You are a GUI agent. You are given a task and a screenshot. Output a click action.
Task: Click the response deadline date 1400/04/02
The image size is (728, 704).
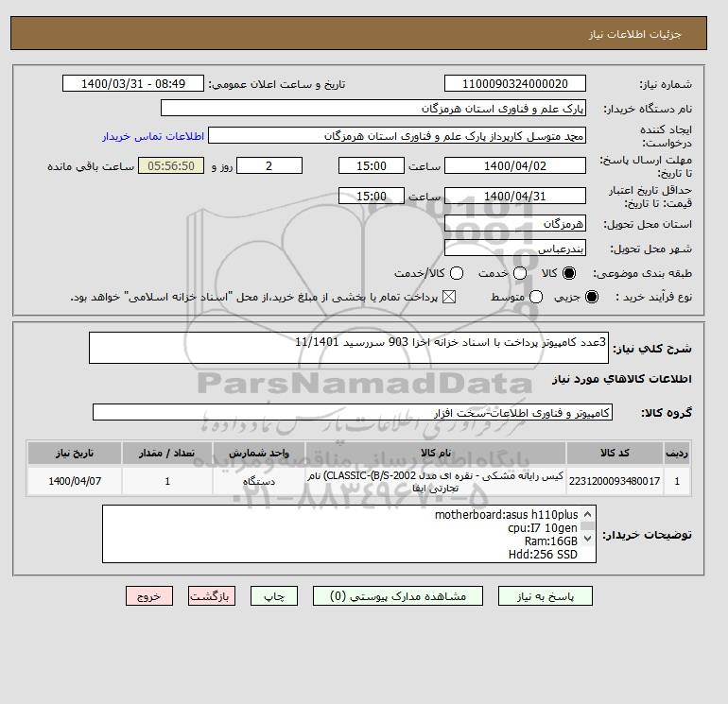(x=515, y=165)
